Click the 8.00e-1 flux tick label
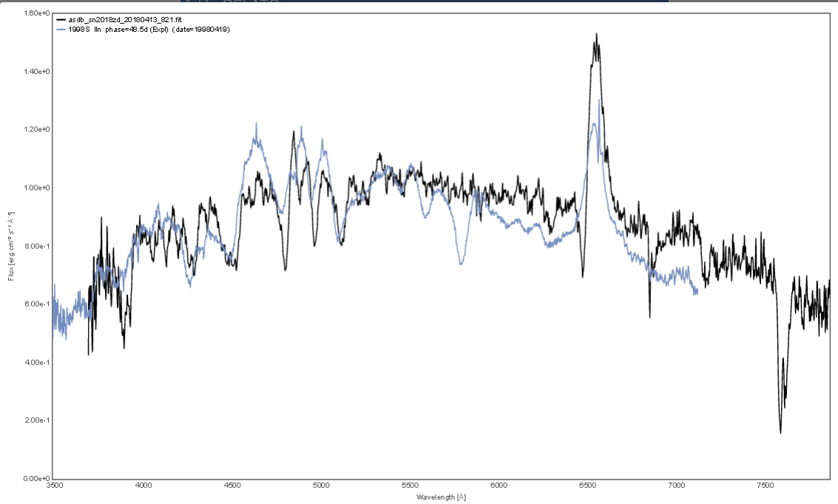838x504 pixels. pos(37,246)
